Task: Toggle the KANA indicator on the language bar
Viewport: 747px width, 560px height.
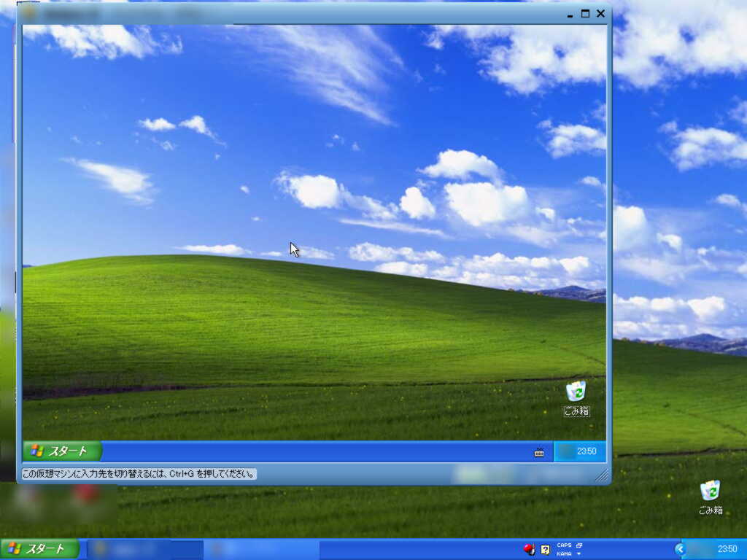Action: coord(564,554)
